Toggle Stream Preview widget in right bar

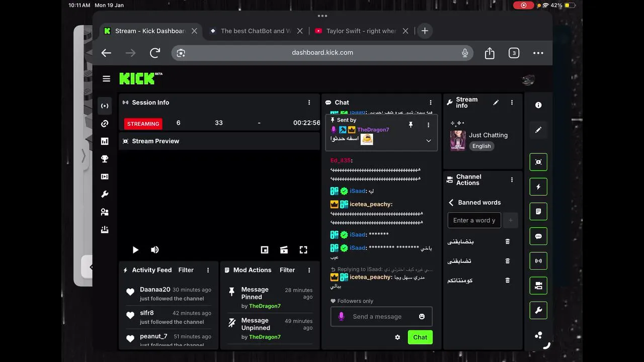[538, 162]
